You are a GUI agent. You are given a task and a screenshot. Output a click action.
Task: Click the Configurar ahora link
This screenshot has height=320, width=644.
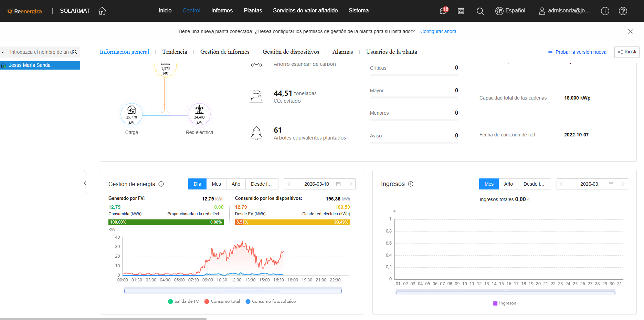pos(438,31)
